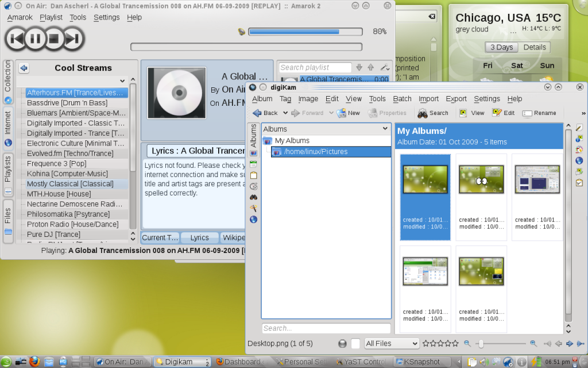
Task: Open digiKam Tag menu
Action: click(x=285, y=99)
